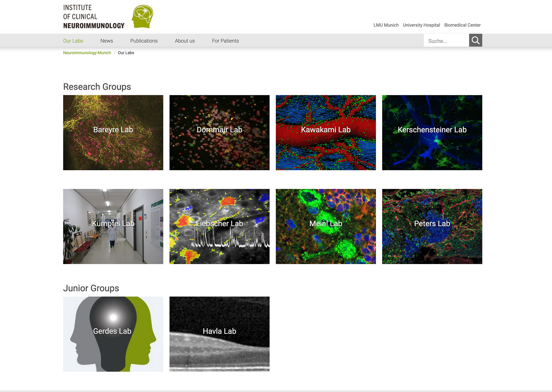Open the News menu item
552x392 pixels.
[x=107, y=41]
